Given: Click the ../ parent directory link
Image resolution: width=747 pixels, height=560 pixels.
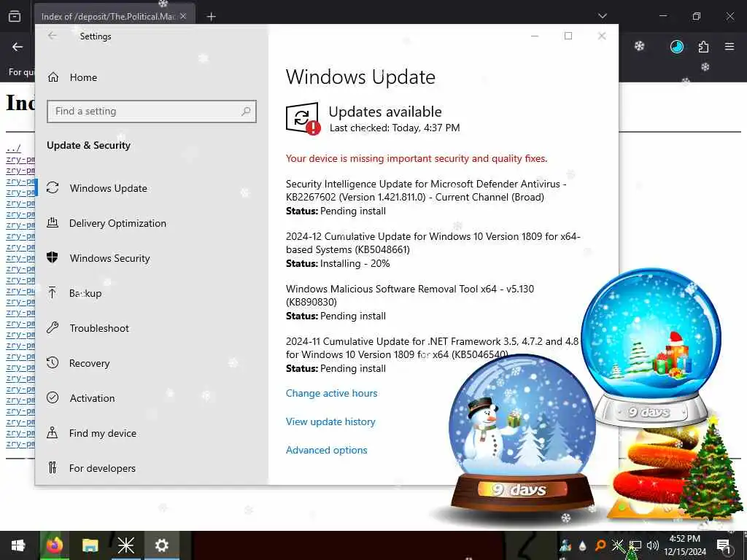Looking at the screenshot, I should click(x=13, y=149).
